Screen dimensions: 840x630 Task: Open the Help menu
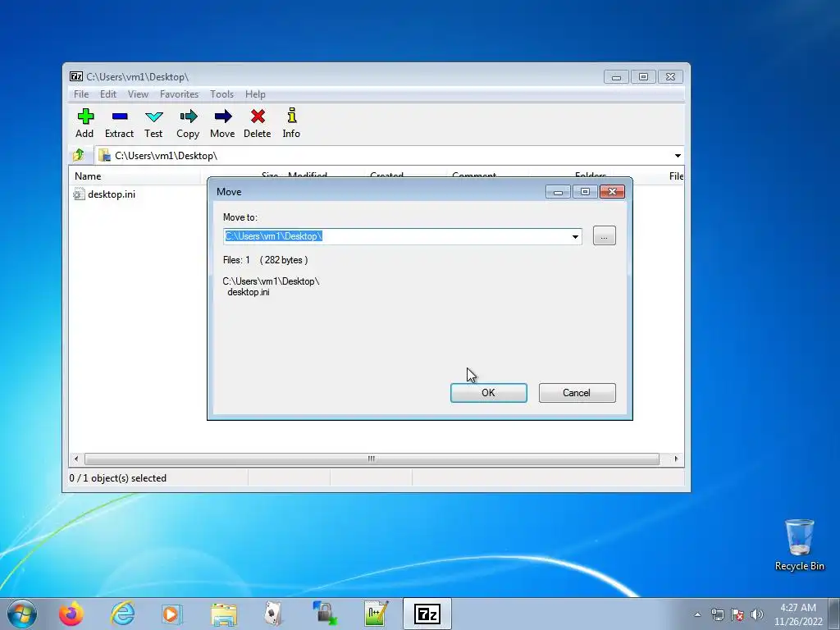click(x=256, y=94)
